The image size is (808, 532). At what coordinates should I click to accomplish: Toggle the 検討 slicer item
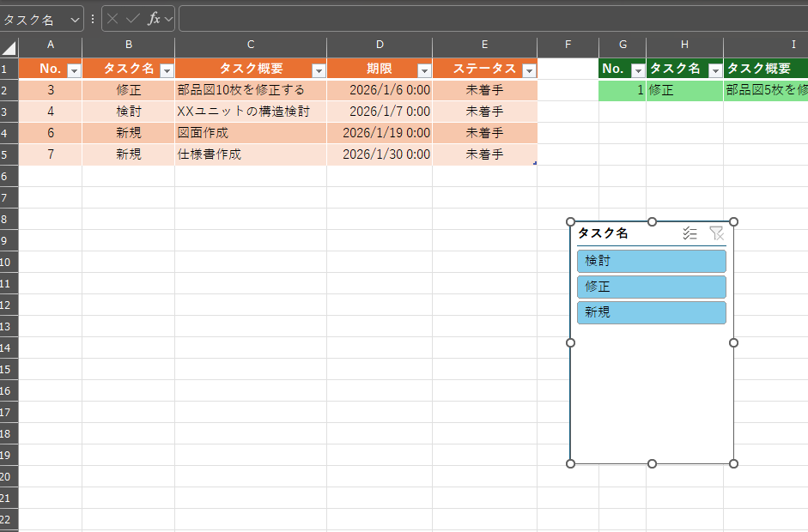coord(651,261)
